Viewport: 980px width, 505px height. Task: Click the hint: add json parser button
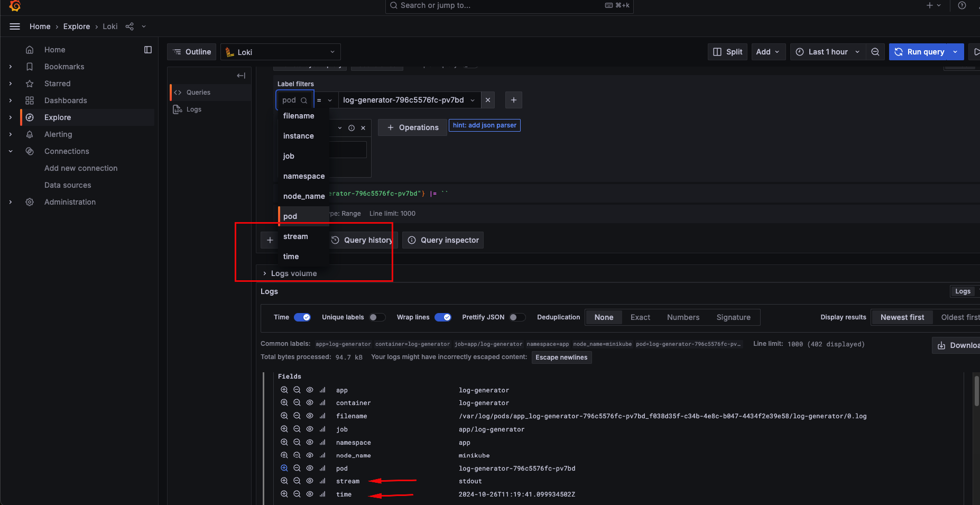point(485,125)
